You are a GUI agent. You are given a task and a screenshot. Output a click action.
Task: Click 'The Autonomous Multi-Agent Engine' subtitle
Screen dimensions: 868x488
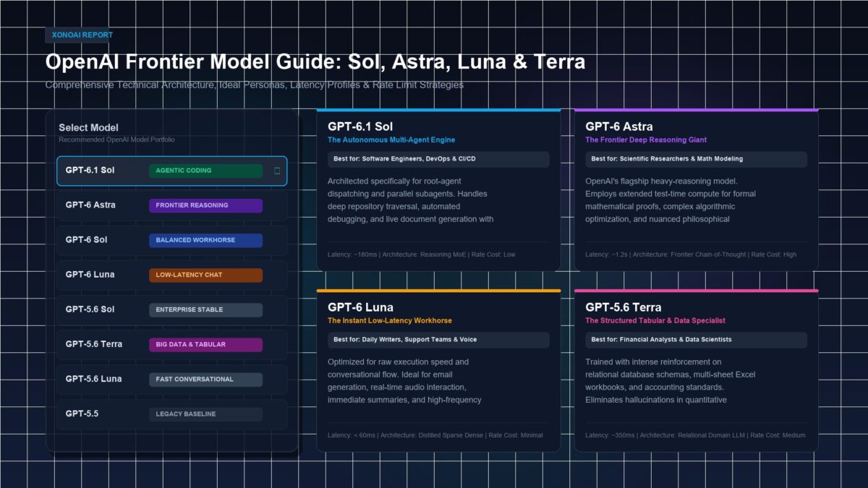[391, 140]
